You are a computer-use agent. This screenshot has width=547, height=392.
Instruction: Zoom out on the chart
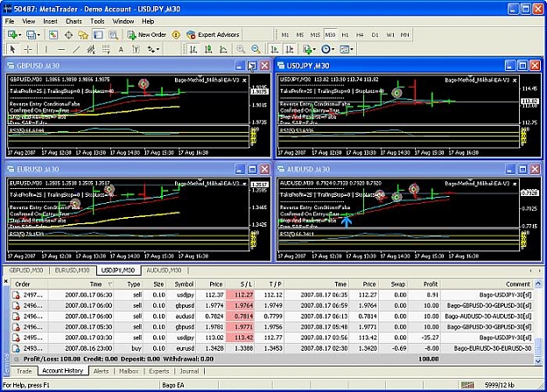256,50
